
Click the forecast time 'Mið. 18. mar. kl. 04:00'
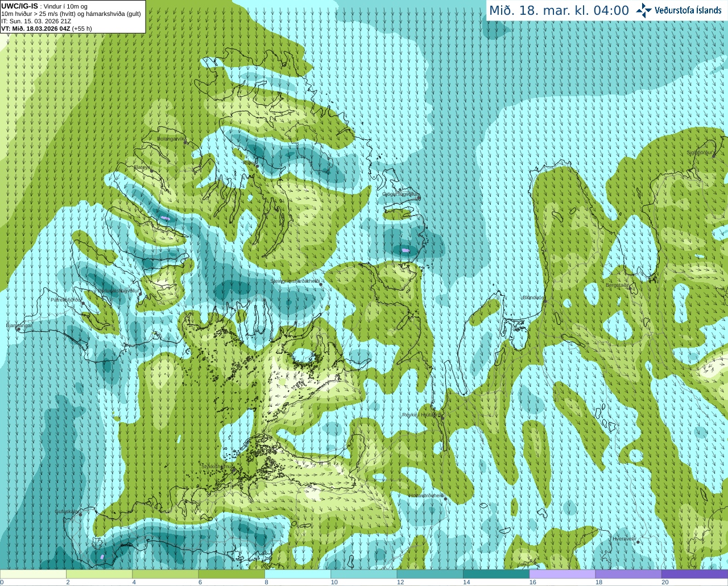point(559,11)
